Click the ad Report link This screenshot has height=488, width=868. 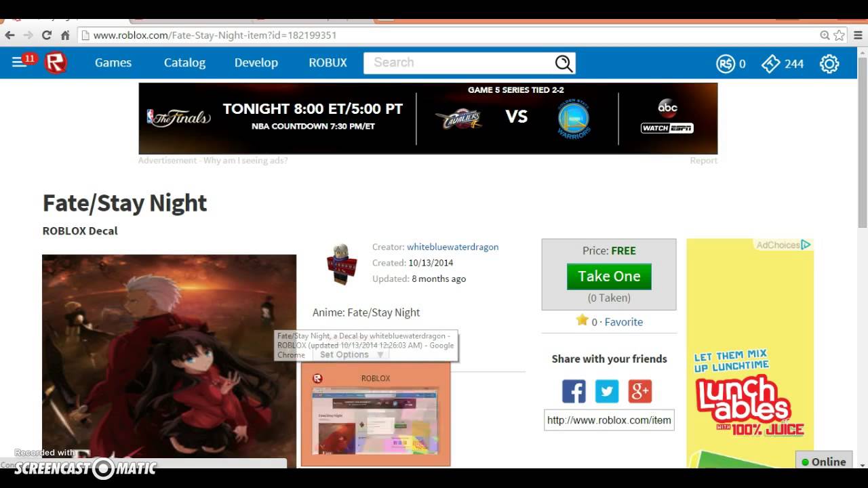click(703, 161)
